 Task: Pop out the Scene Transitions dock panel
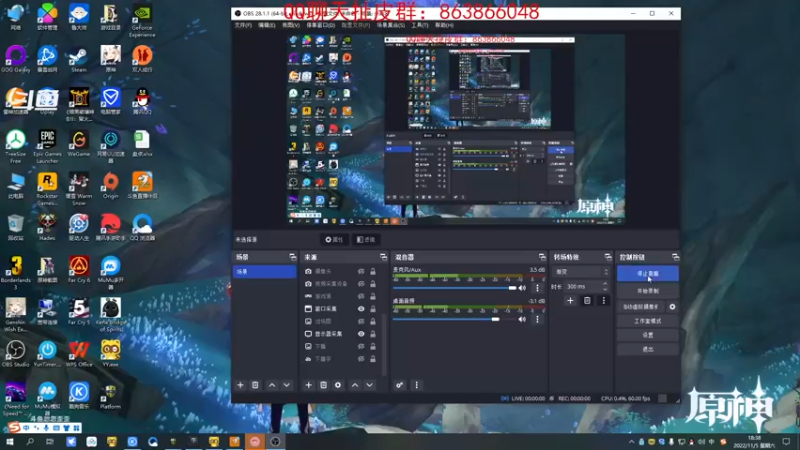pyautogui.click(x=608, y=257)
